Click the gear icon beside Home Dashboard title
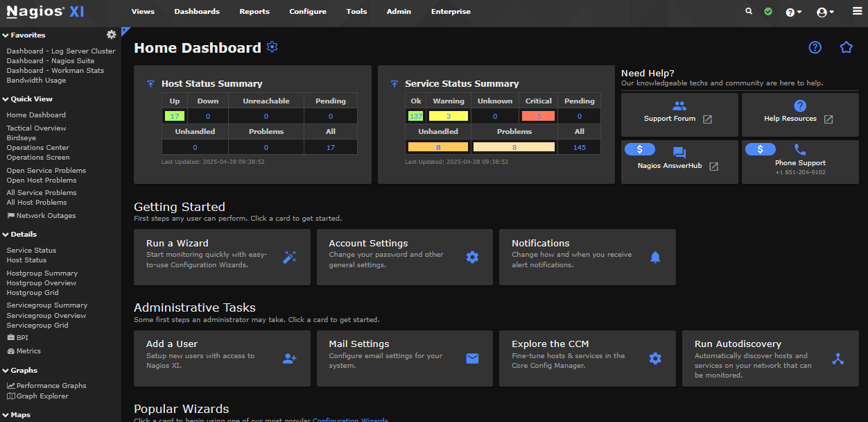Image resolution: width=868 pixels, height=422 pixels. click(x=272, y=47)
